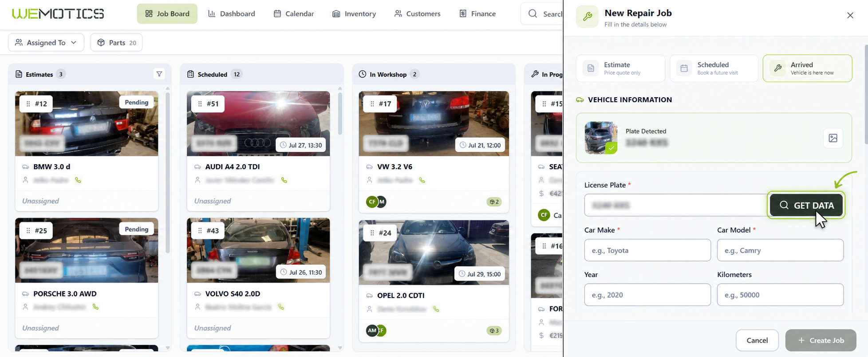
Task: Call customer of BMW 3.0 d phone icon
Action: [78, 180]
